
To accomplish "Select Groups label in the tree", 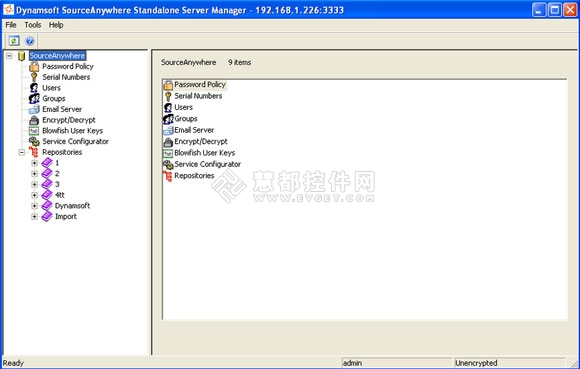I will [x=54, y=99].
